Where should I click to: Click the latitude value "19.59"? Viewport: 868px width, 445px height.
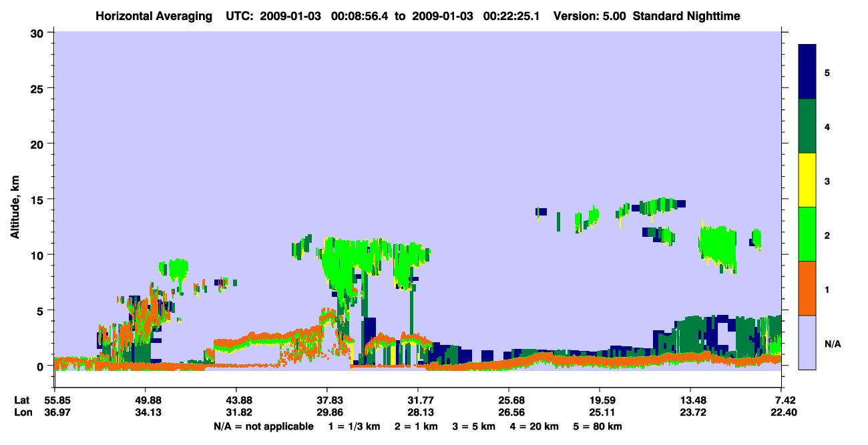point(600,400)
